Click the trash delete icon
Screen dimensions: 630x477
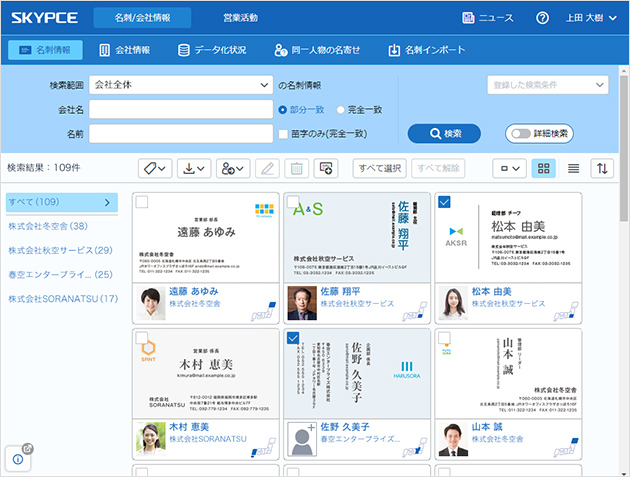297,168
